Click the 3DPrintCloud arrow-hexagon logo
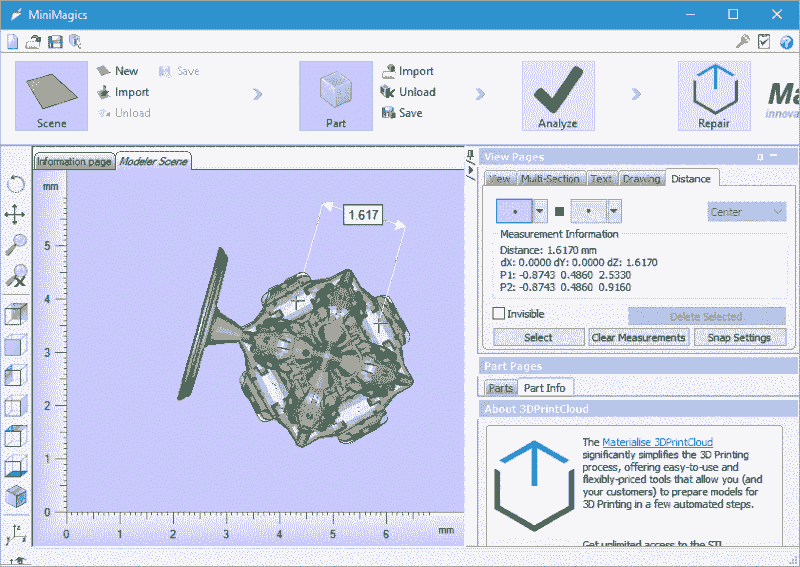The image size is (800, 567). coord(534,485)
